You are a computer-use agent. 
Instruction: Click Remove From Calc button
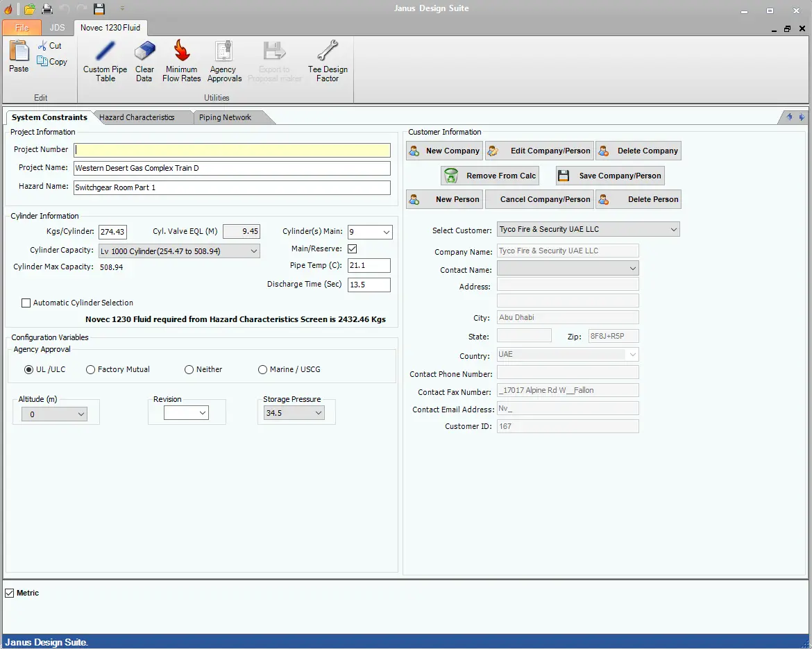490,176
